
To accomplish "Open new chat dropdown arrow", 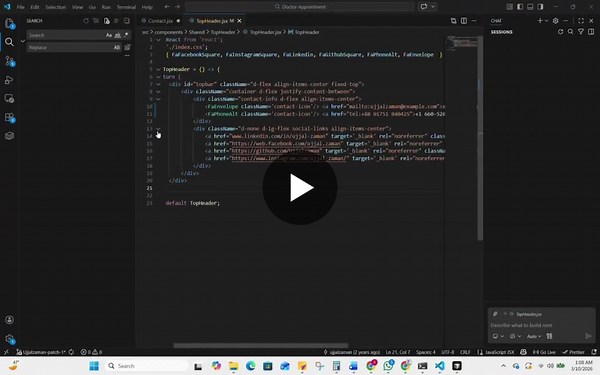I will click(546, 21).
